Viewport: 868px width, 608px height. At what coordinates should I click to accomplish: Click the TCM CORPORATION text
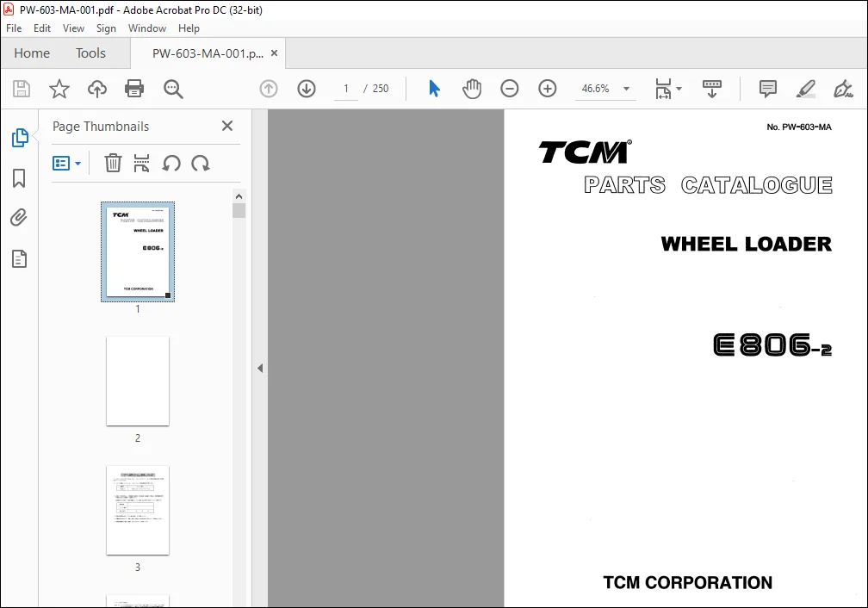687,582
